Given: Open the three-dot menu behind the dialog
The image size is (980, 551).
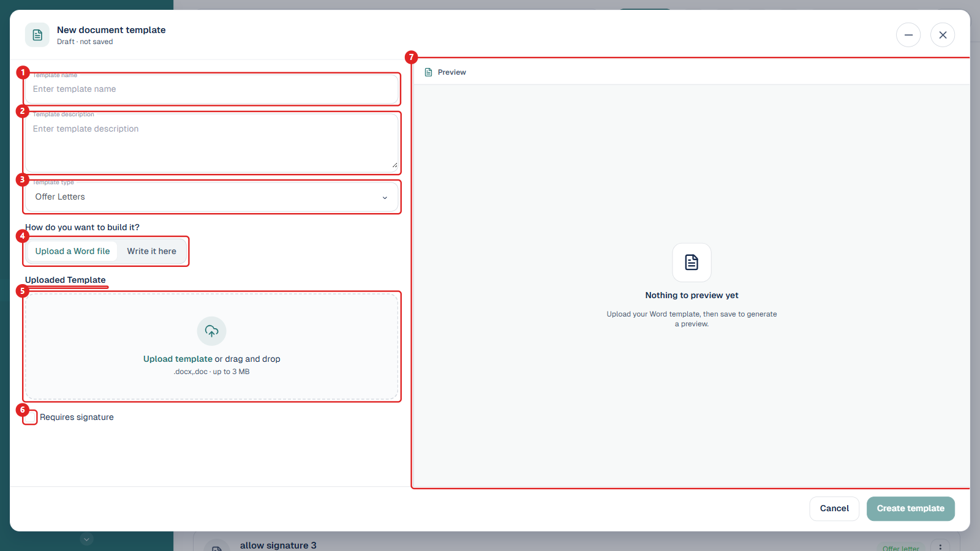Looking at the screenshot, I should 940,547.
